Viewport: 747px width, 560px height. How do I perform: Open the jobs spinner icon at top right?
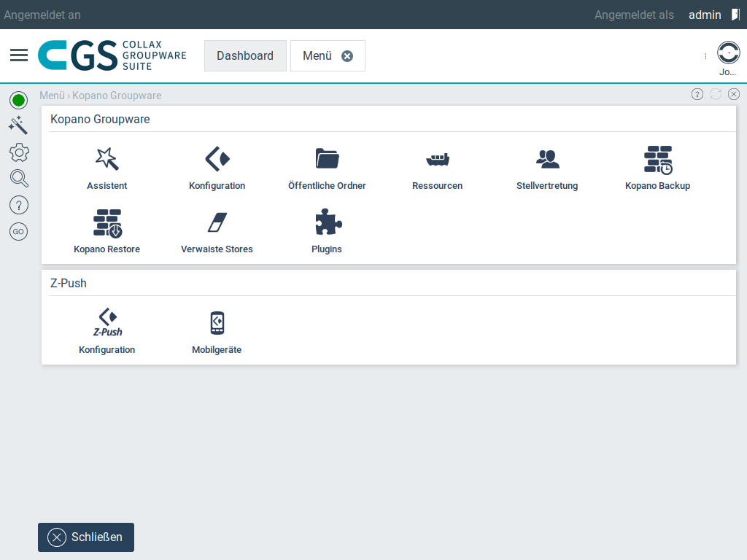[x=729, y=52]
